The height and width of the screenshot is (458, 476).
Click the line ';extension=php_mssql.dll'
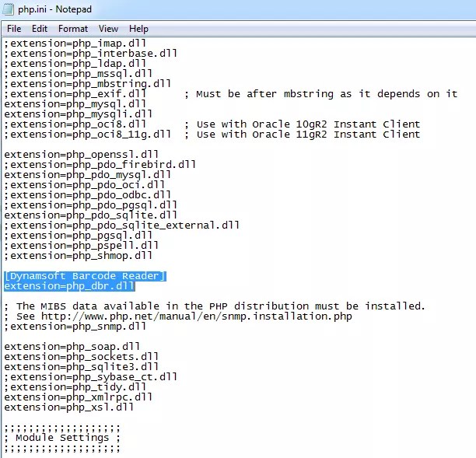click(x=78, y=74)
